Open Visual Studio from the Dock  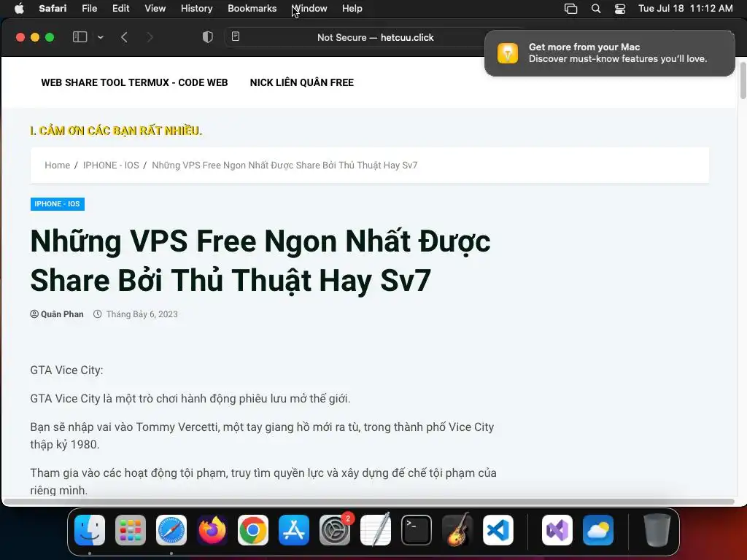[557, 530]
